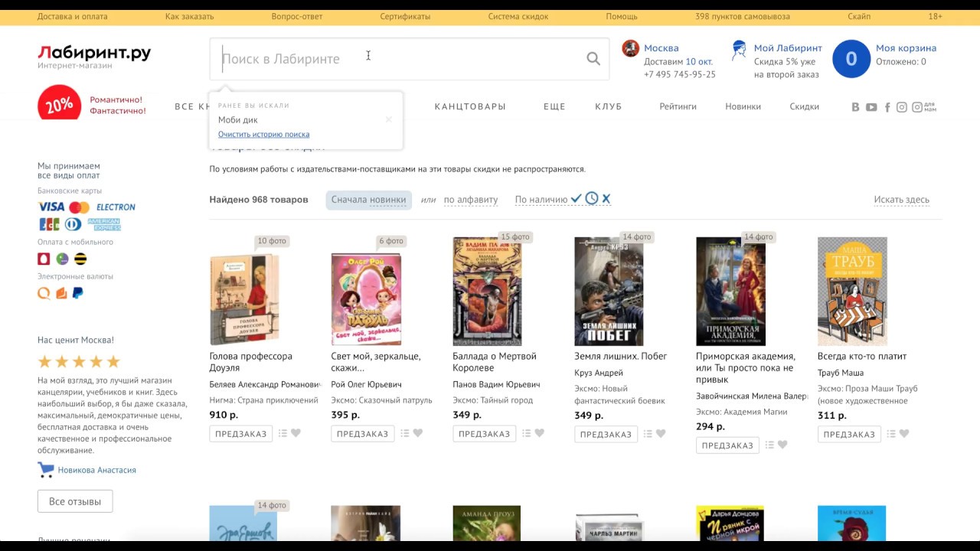This screenshot has height=551, width=980.
Task: Click reviewer name 'Новикова Анастасия'
Action: [97, 470]
